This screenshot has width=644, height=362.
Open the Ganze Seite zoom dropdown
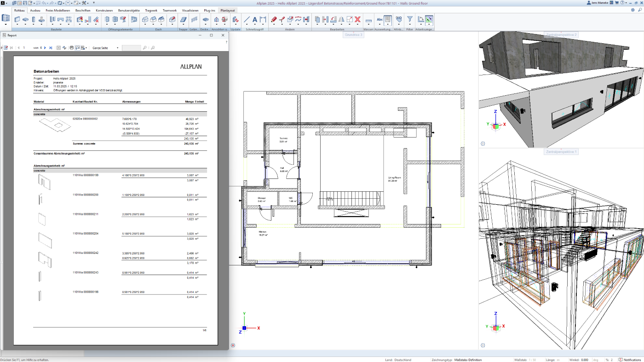click(117, 48)
